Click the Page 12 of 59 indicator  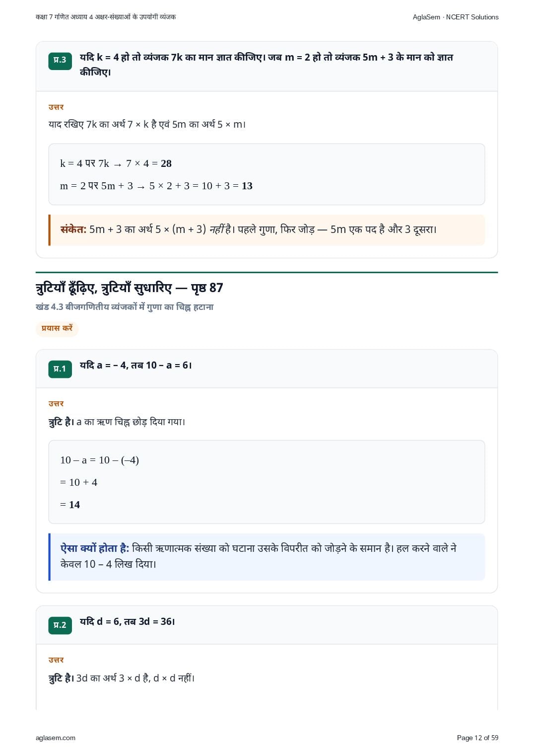pyautogui.click(x=477, y=738)
